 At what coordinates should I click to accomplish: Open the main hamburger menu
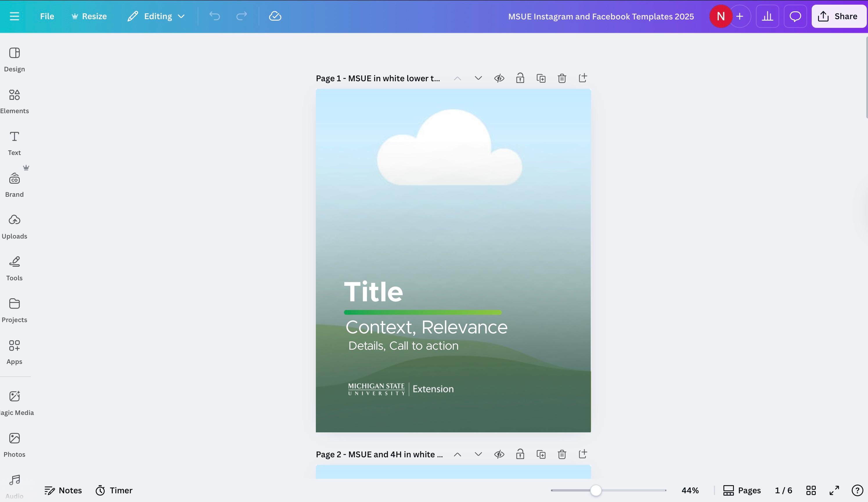click(x=14, y=16)
